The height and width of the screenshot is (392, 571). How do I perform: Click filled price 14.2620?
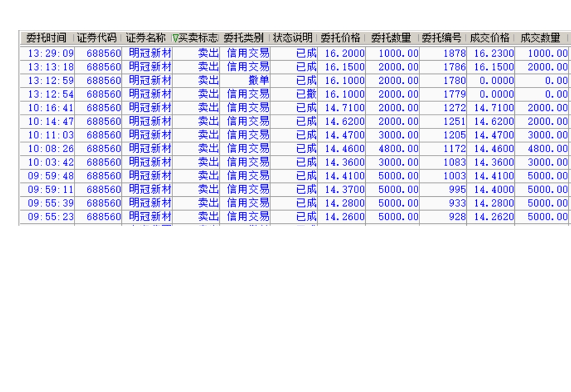[494, 217]
